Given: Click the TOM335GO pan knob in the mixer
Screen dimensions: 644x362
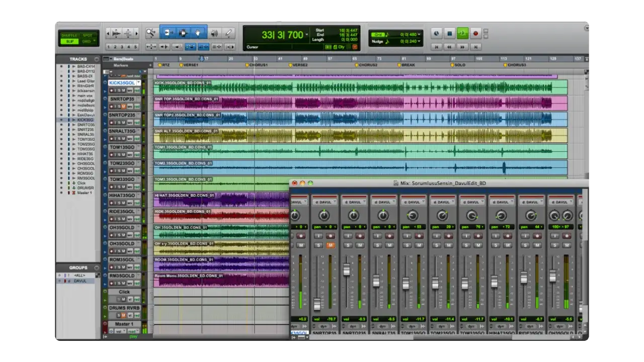Looking at the screenshot, I should [x=471, y=216].
